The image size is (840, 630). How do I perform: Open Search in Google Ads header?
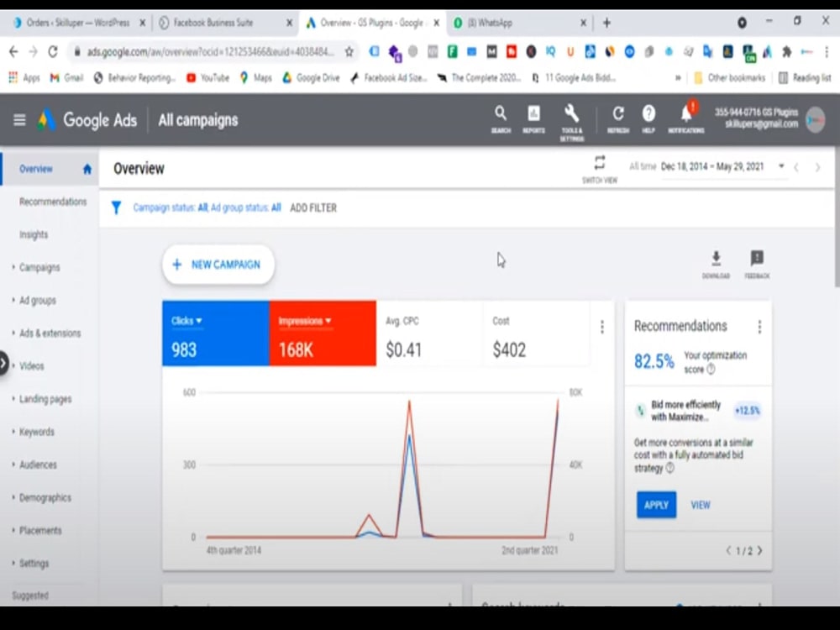[x=501, y=119]
